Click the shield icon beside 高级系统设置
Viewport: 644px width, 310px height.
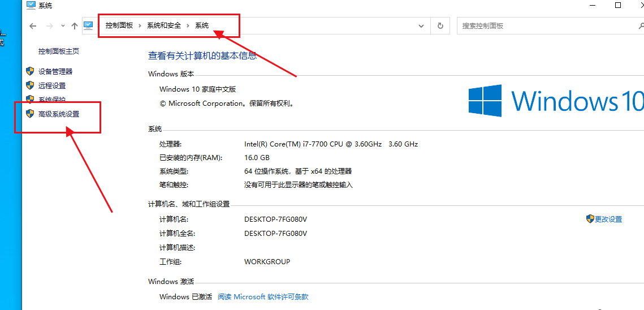click(29, 114)
